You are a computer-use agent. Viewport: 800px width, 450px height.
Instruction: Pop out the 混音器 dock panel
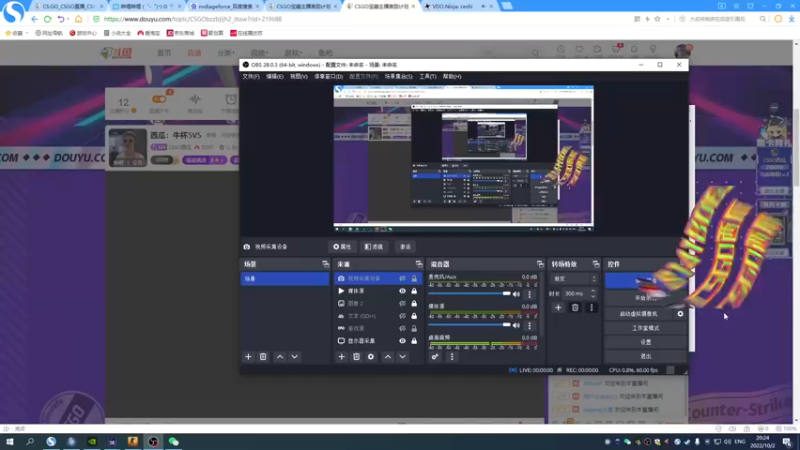click(x=540, y=264)
